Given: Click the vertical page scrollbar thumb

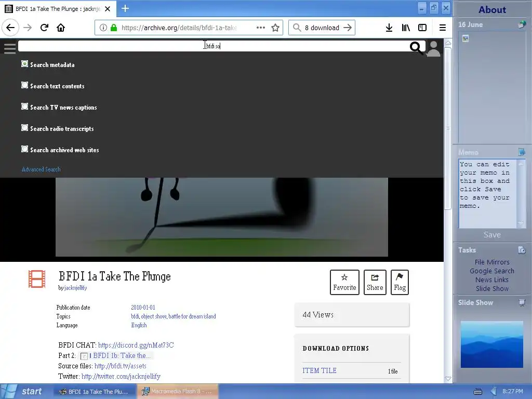Looking at the screenshot, I should [448, 129].
